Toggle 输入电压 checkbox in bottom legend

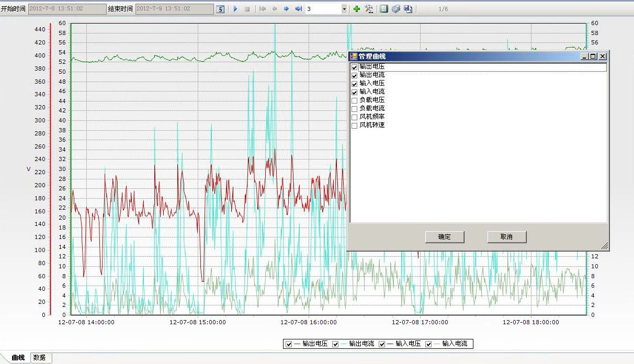[382, 344]
